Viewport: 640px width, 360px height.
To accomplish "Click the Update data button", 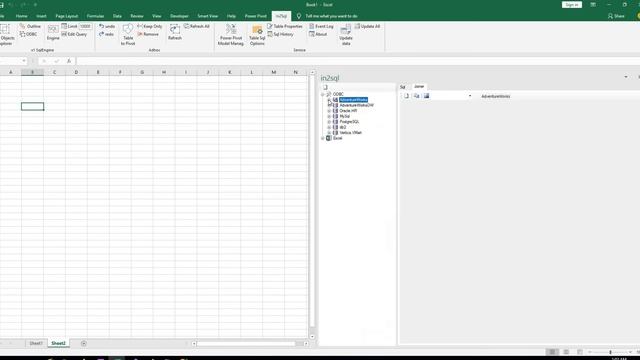I will (346, 35).
